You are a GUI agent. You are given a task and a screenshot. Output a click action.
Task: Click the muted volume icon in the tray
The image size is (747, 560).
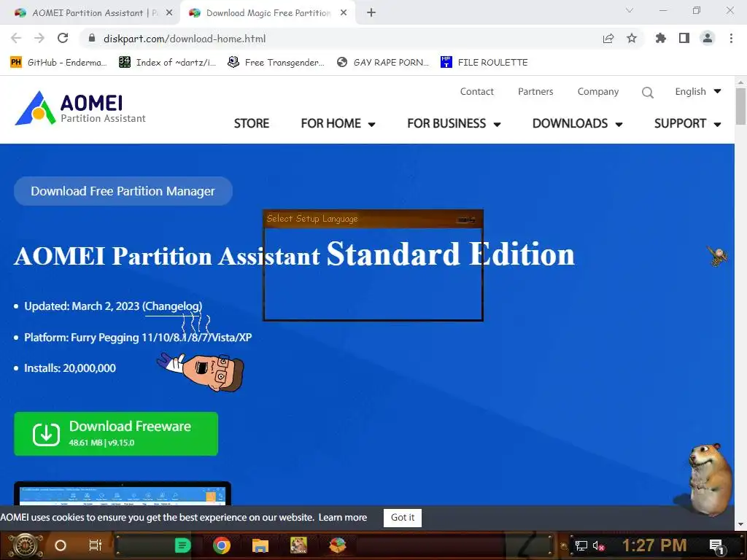coord(598,546)
